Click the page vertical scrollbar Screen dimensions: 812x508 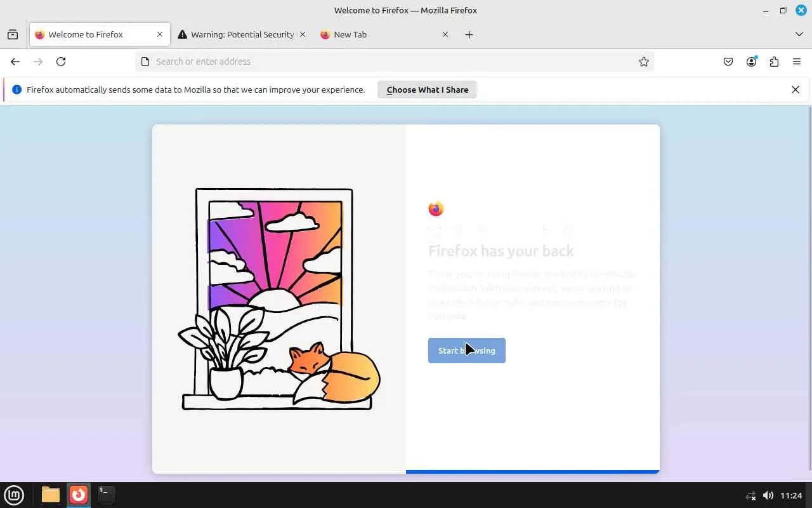point(809,289)
